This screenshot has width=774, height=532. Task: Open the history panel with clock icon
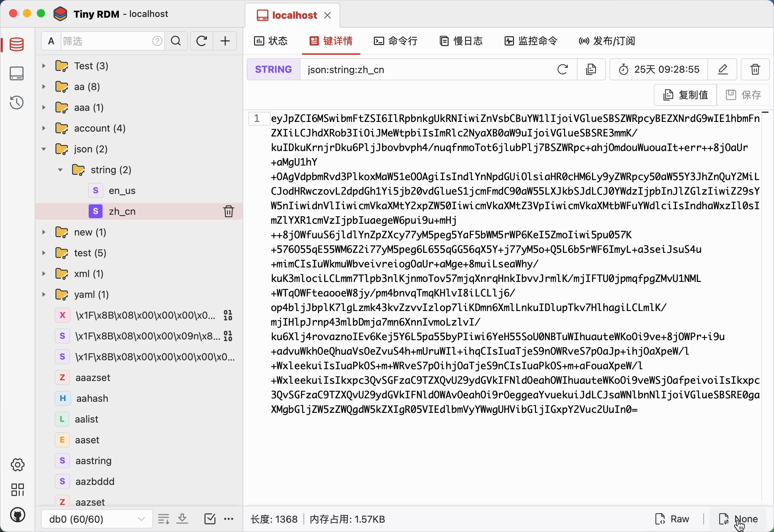16,102
